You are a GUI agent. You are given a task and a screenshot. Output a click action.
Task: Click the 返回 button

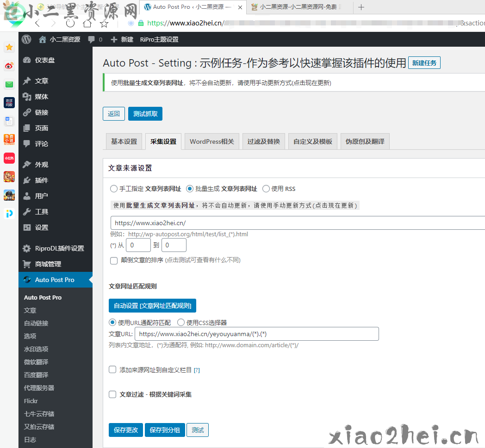(x=114, y=114)
